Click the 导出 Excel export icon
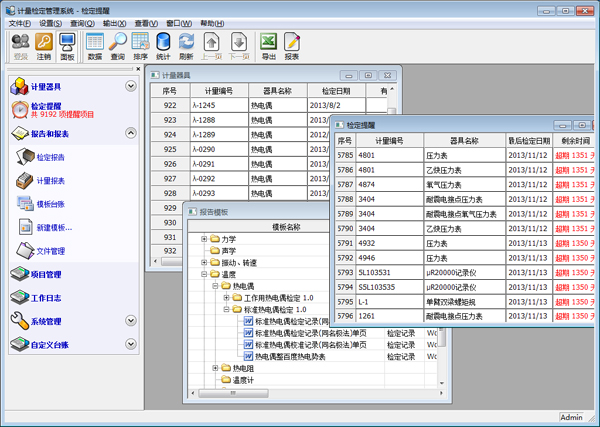Viewport: 600px width, 427px height. 268,42
